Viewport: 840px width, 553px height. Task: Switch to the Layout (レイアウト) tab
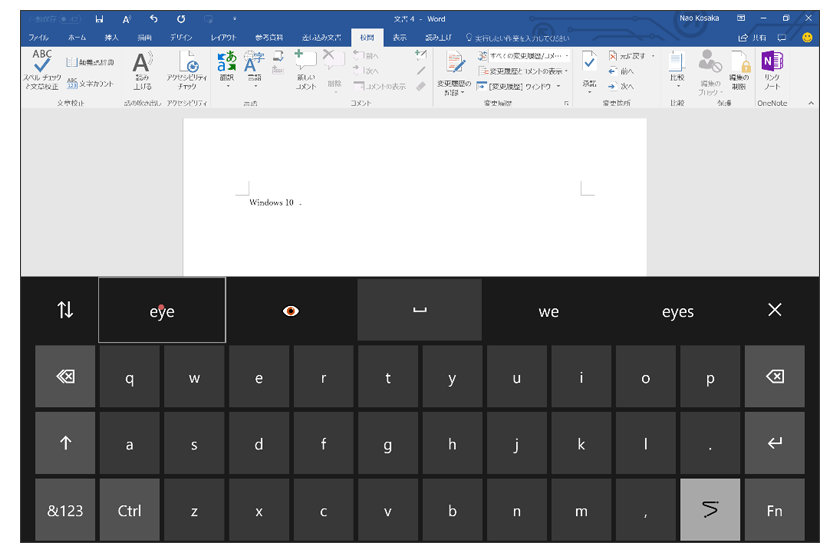(223, 38)
